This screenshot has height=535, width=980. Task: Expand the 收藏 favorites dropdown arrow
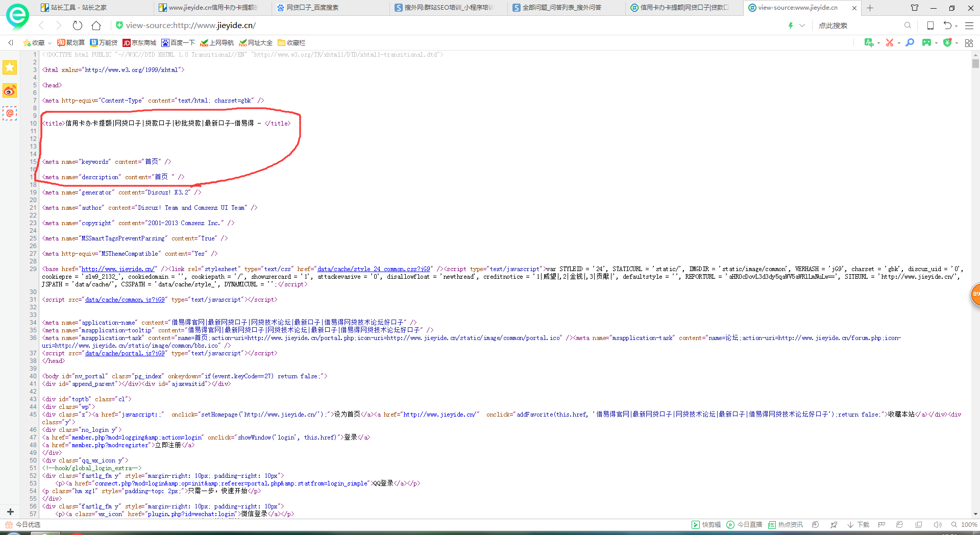coord(50,43)
